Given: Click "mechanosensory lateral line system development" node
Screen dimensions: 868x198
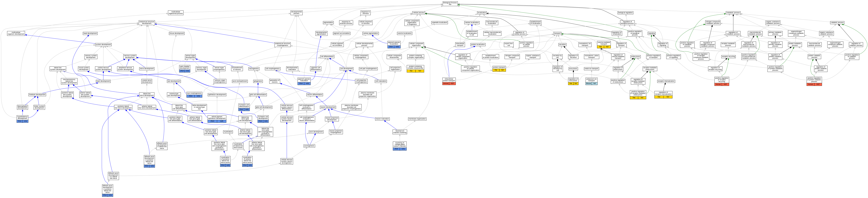Looking at the screenshot, I should (69, 81).
